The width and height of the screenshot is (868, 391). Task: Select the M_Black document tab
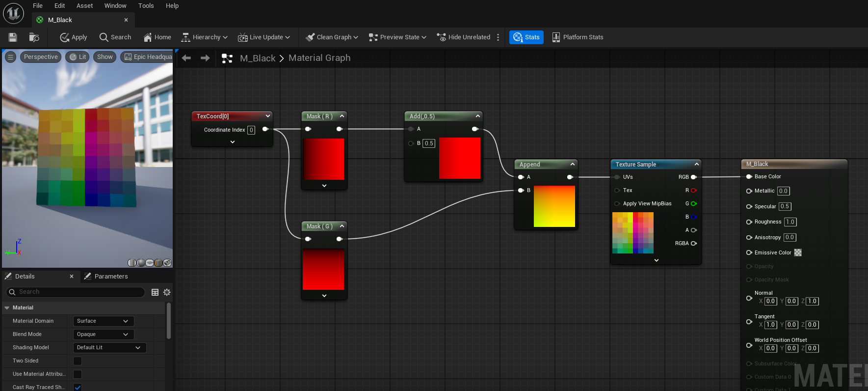(x=82, y=20)
